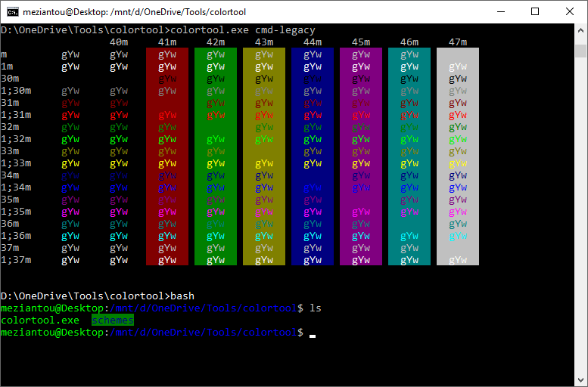Click the scrollbar down arrow

580,380
